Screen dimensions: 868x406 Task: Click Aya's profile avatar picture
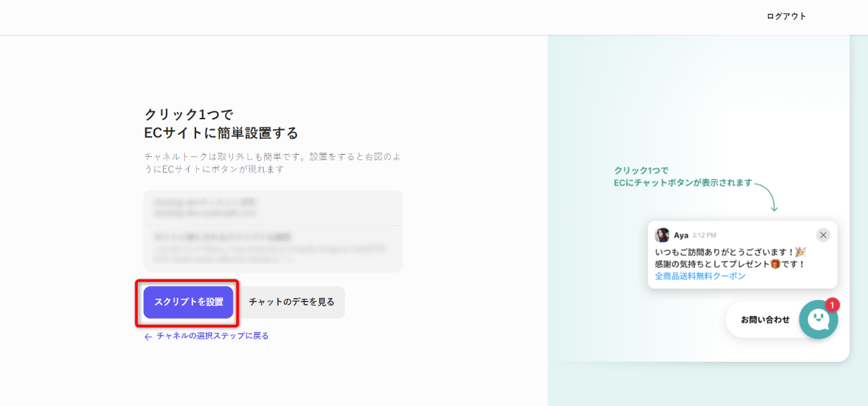pos(662,235)
